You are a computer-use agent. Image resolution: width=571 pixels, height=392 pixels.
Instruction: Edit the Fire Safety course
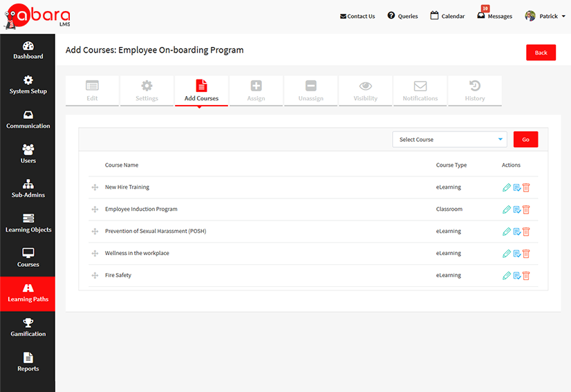tap(507, 276)
